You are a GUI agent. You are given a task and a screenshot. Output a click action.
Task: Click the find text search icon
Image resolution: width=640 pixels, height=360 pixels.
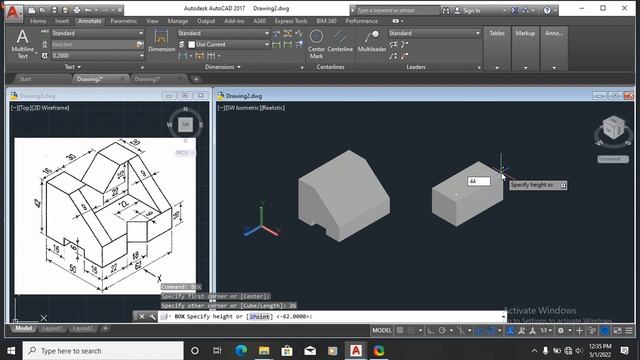click(140, 44)
